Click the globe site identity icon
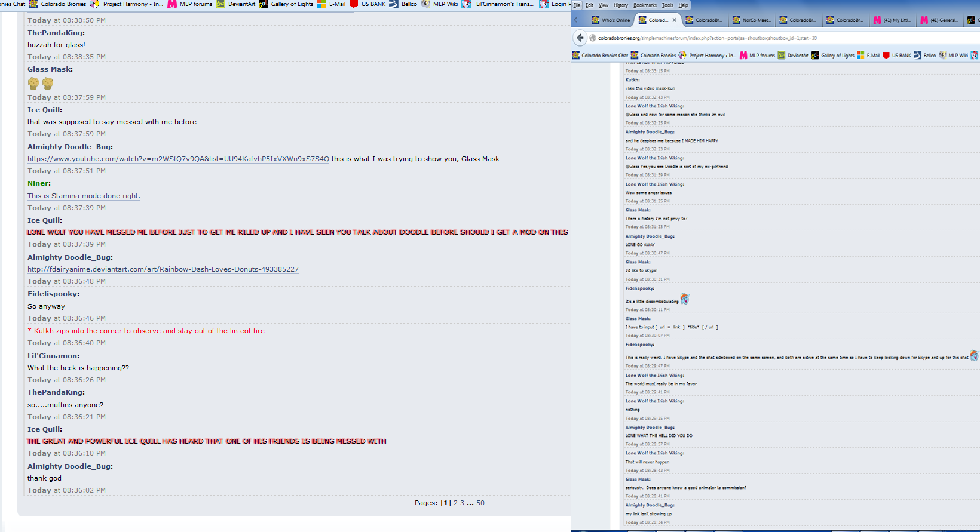The image size is (980, 532). click(x=593, y=38)
